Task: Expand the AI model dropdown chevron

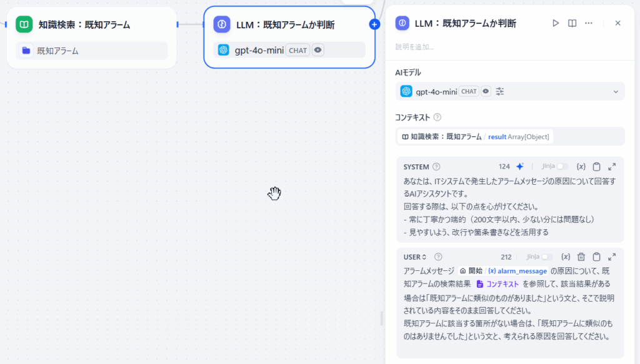Action: point(616,92)
